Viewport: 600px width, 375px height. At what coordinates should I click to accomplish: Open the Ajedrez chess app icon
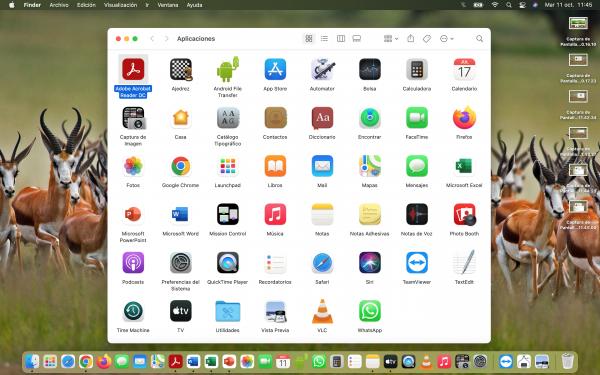(181, 69)
